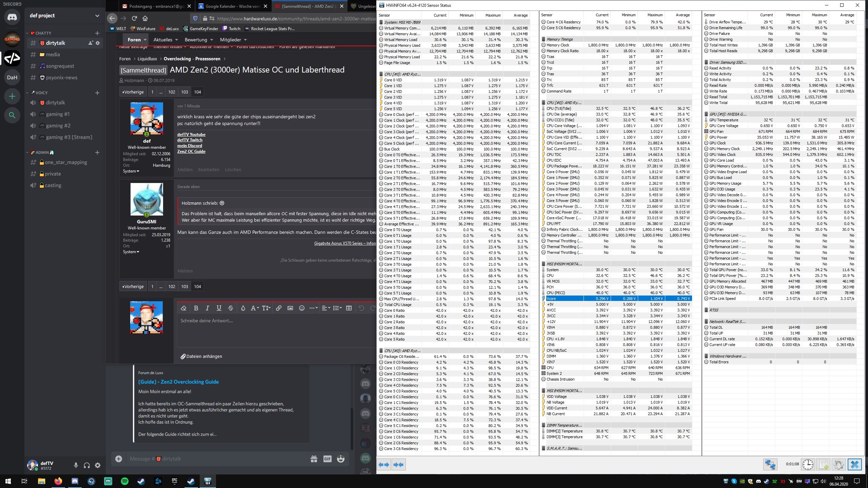Viewport: 868px width, 488px height.
Task: Toggle BB code eraser in reply editor
Action: [x=183, y=308]
